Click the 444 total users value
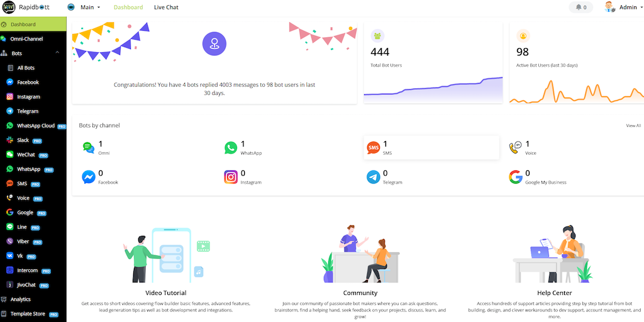The image size is (644, 322). tap(380, 52)
